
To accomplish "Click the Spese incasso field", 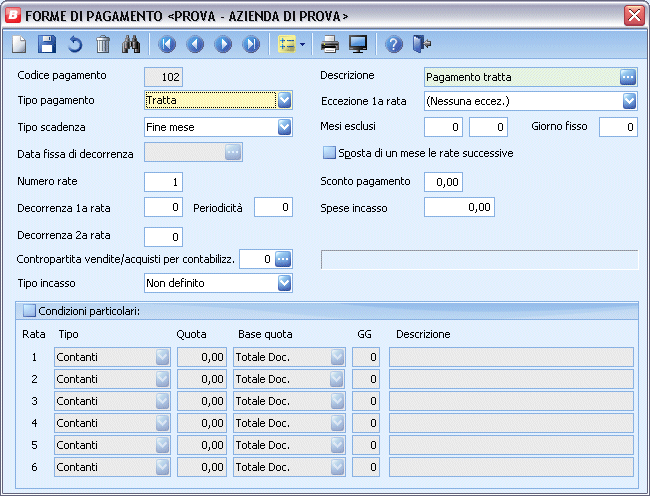I will click(459, 207).
